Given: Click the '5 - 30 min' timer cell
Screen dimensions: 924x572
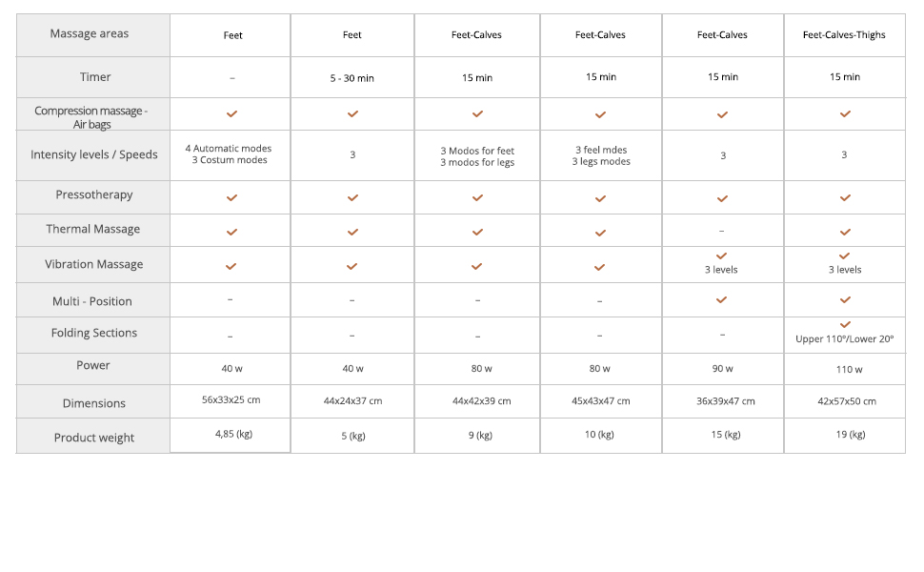Looking at the screenshot, I should (x=352, y=78).
